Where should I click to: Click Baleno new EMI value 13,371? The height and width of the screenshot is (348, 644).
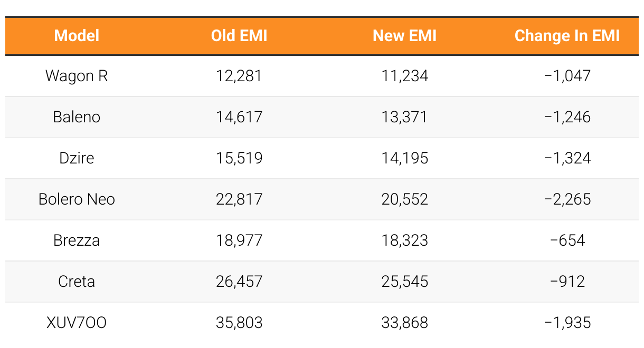tap(405, 117)
